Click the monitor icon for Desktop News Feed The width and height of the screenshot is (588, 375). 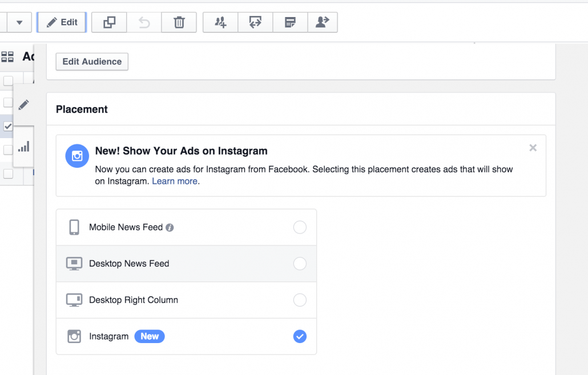[x=74, y=264]
